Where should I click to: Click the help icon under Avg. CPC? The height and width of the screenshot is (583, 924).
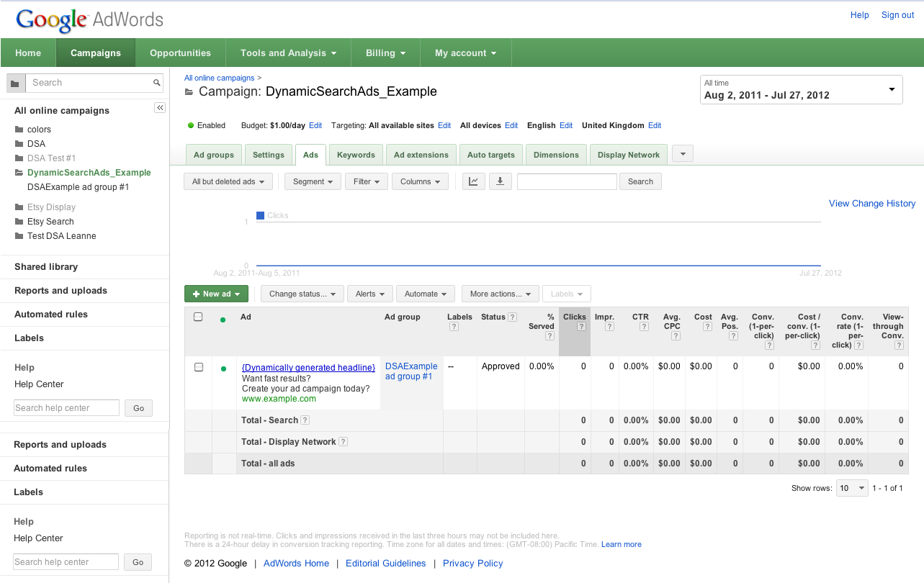[x=676, y=336]
